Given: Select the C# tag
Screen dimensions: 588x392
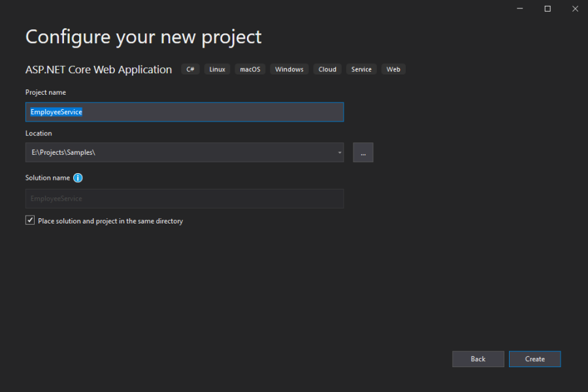Looking at the screenshot, I should pos(190,69).
